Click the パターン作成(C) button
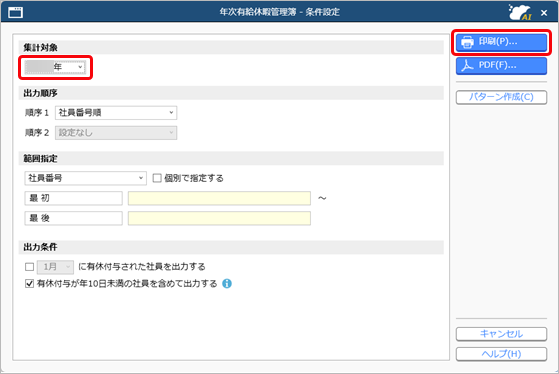559x374 pixels. 501,97
